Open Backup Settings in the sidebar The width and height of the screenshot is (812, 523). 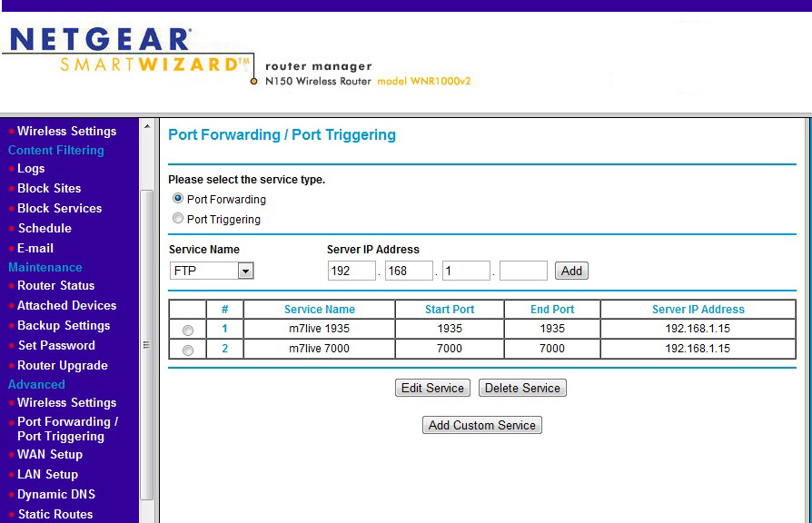pyautogui.click(x=64, y=325)
